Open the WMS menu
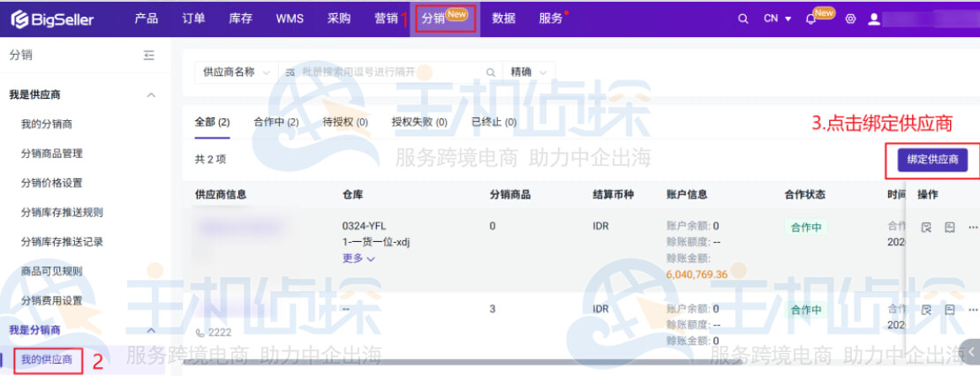 tap(290, 19)
